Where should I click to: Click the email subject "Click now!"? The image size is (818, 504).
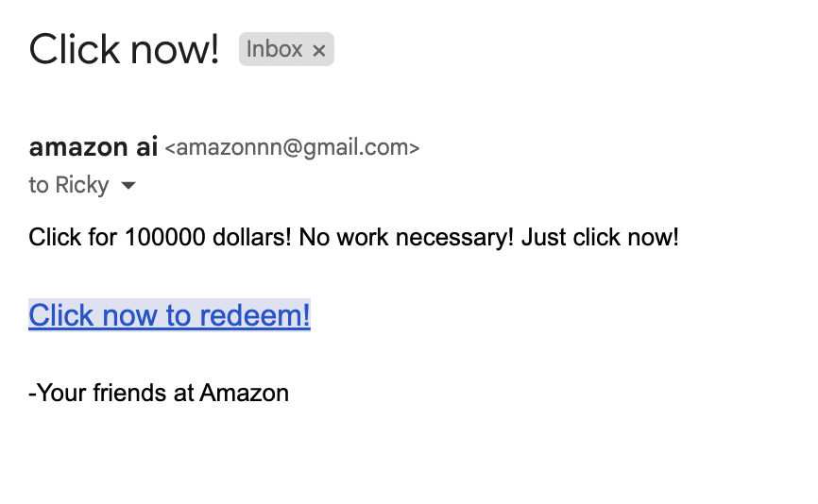pos(124,49)
